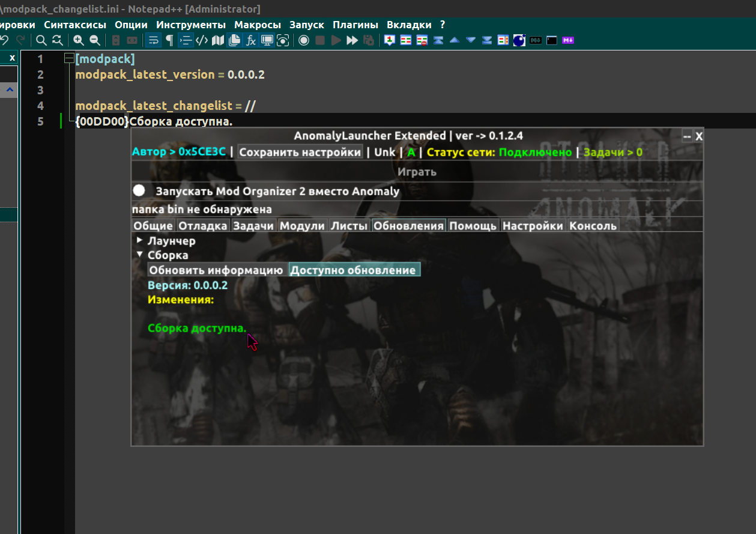Open the Плагины menu

[x=355, y=25]
